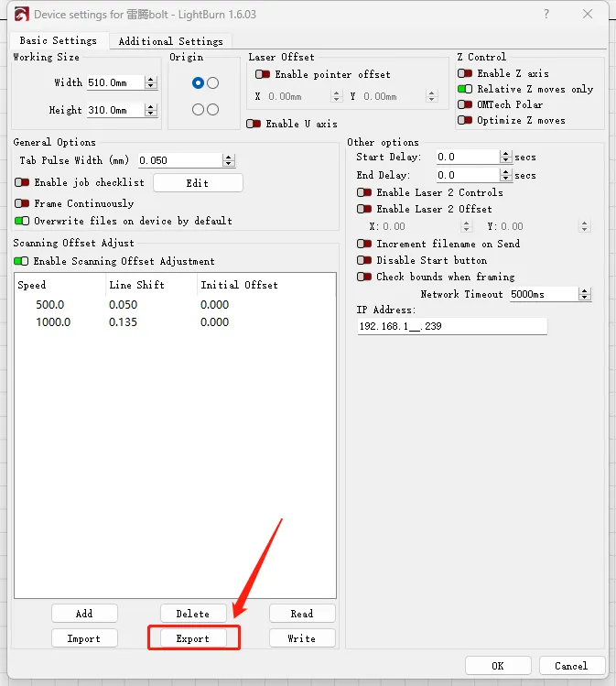Toggle Enable job checklist switch
616x686 pixels.
pos(22,182)
